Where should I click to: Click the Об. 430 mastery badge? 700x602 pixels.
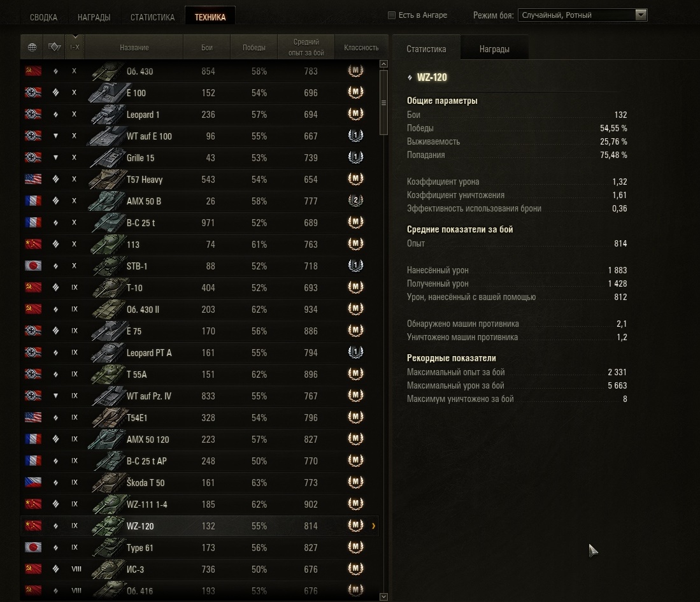[x=355, y=71]
